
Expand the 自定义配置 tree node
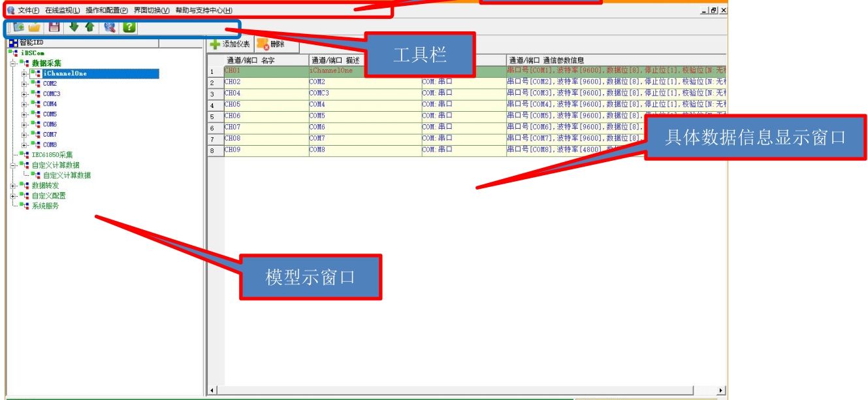(x=13, y=195)
